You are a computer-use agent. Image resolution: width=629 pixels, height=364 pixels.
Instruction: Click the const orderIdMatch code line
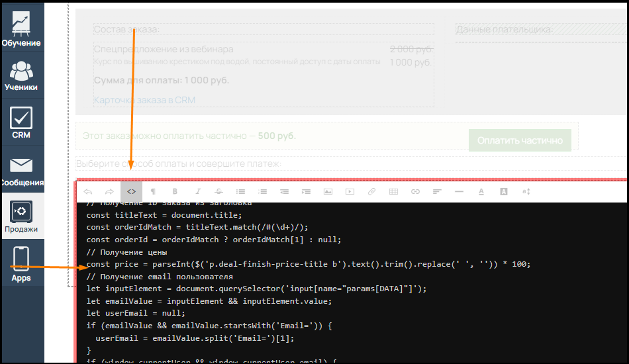[197, 227]
